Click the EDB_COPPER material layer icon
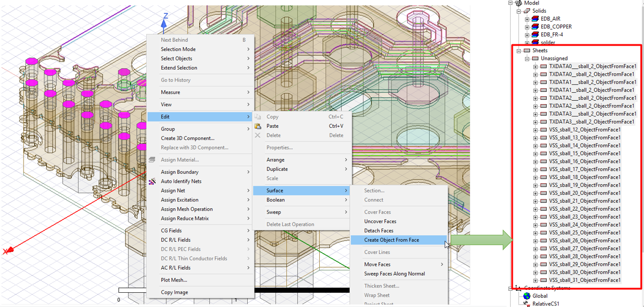 tap(535, 27)
